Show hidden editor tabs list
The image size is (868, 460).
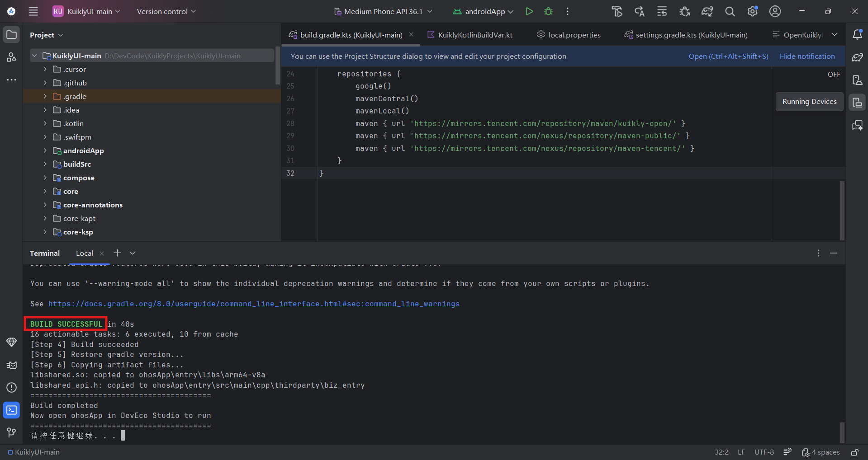pyautogui.click(x=835, y=35)
